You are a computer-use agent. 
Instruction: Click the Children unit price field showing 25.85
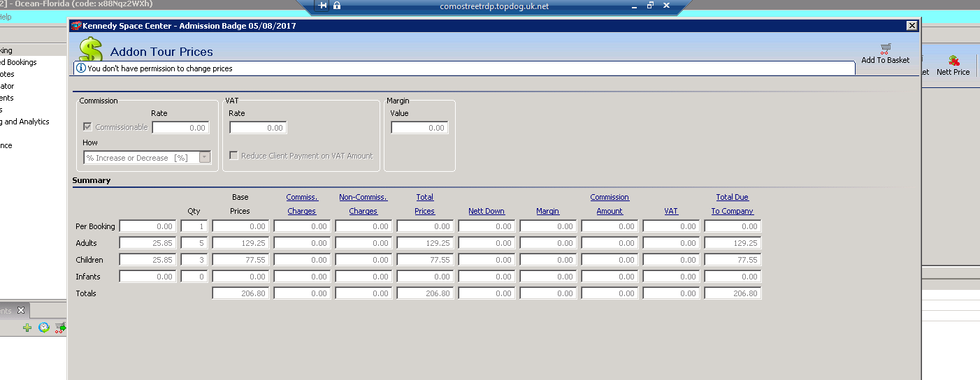pyautogui.click(x=147, y=260)
